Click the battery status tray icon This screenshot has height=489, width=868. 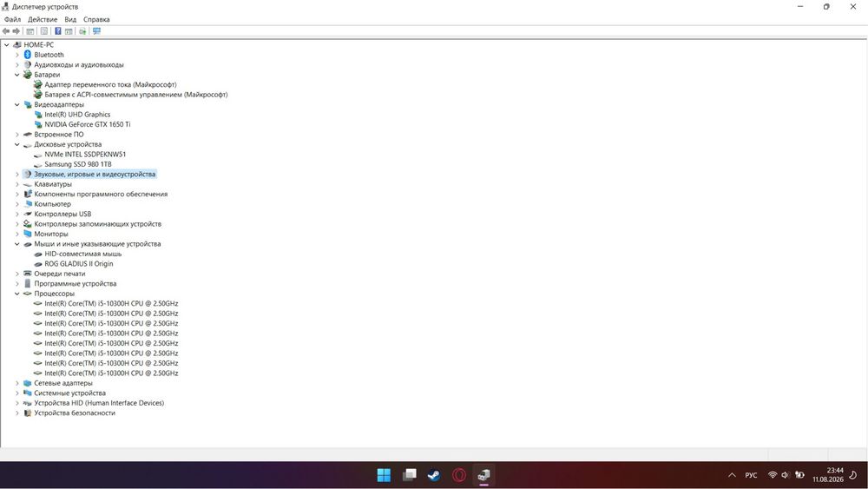799,474
